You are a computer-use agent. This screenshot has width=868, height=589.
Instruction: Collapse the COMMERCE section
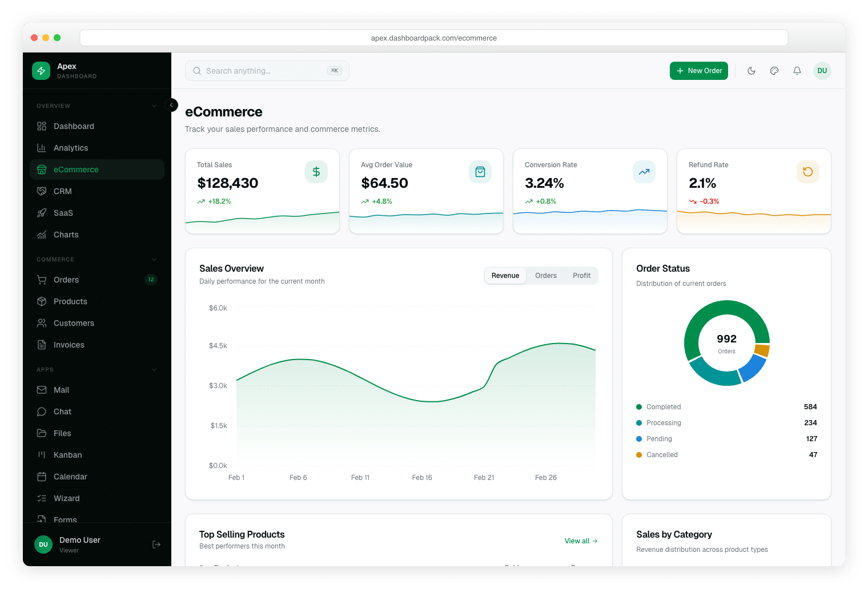[x=154, y=259]
